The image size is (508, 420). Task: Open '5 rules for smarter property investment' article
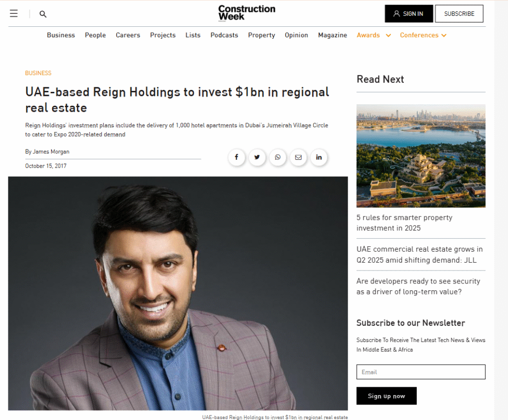404,223
